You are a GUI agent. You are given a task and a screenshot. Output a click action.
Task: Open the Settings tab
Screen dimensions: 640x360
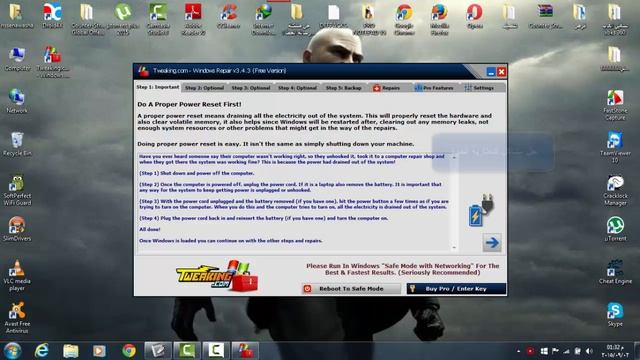[x=480, y=88]
